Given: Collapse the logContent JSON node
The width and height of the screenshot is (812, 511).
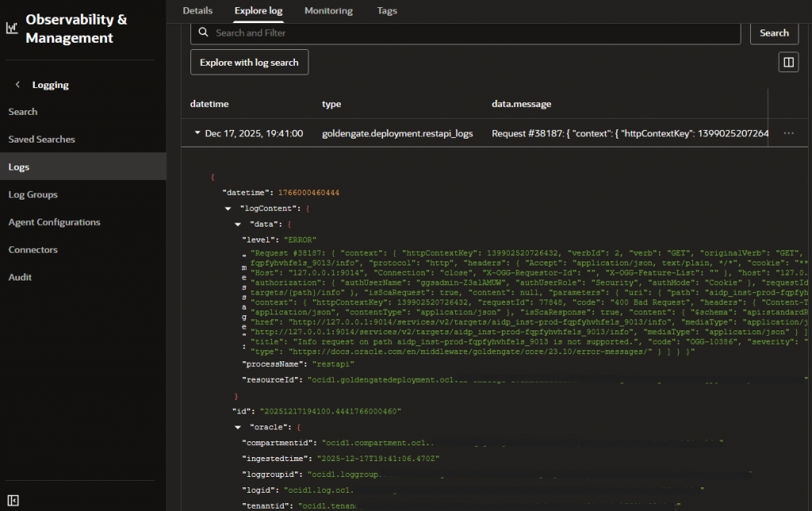Looking at the screenshot, I should (229, 208).
